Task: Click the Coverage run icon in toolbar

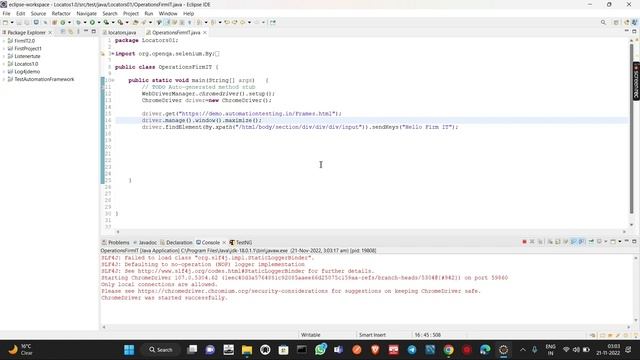Action: [x=106, y=22]
